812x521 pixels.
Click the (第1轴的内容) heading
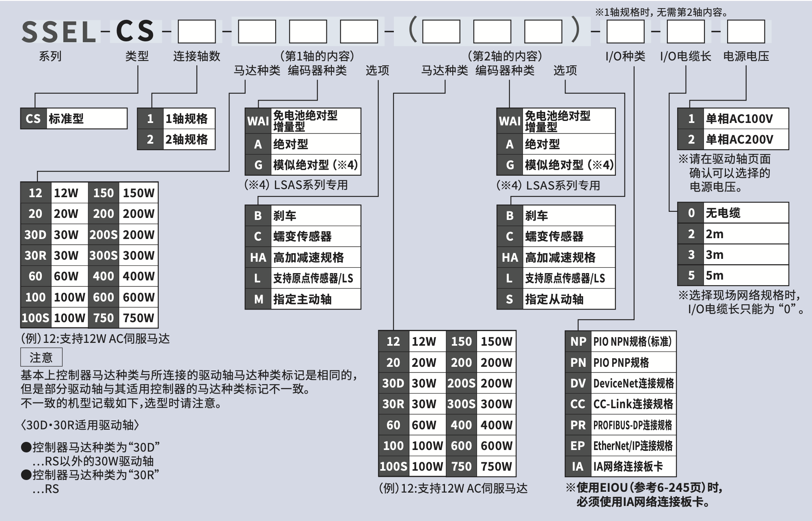click(317, 56)
